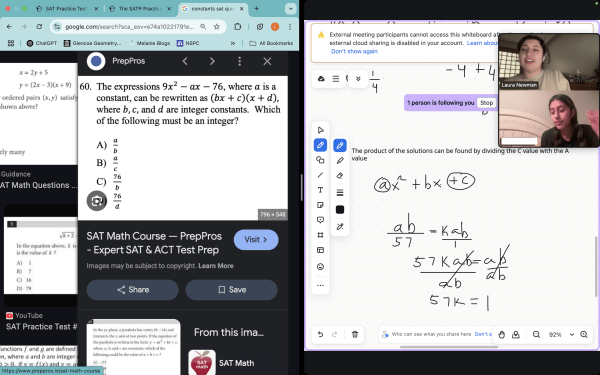Open NSPC bookmark
Image resolution: width=600 pixels, height=375 pixels.
click(x=188, y=43)
